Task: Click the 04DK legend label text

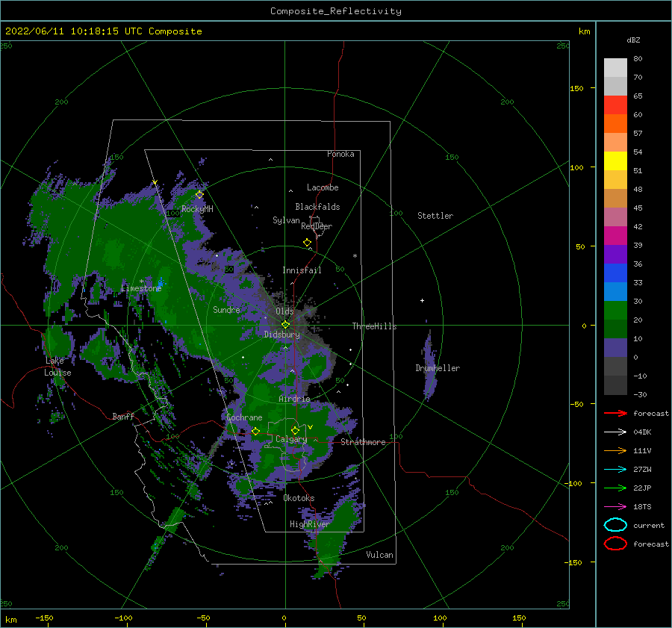Action: pyautogui.click(x=642, y=432)
